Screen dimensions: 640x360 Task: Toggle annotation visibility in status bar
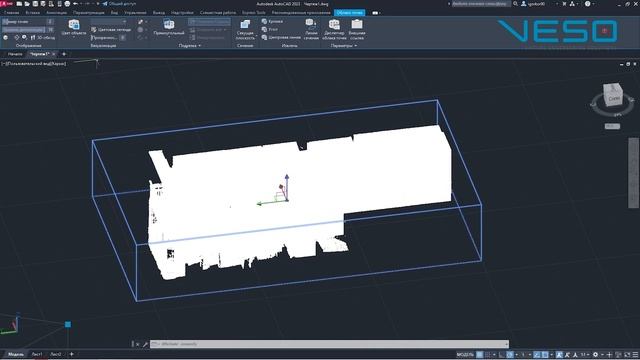[x=559, y=354]
